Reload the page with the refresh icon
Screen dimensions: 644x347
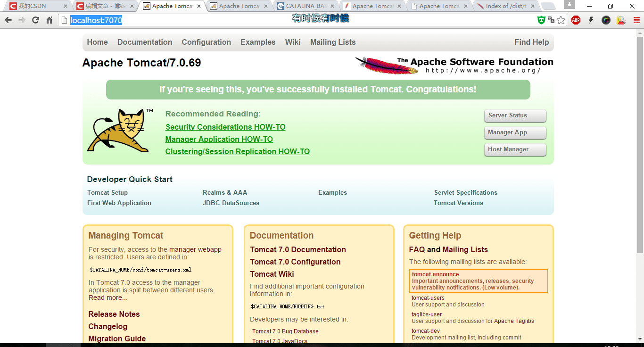tap(35, 20)
